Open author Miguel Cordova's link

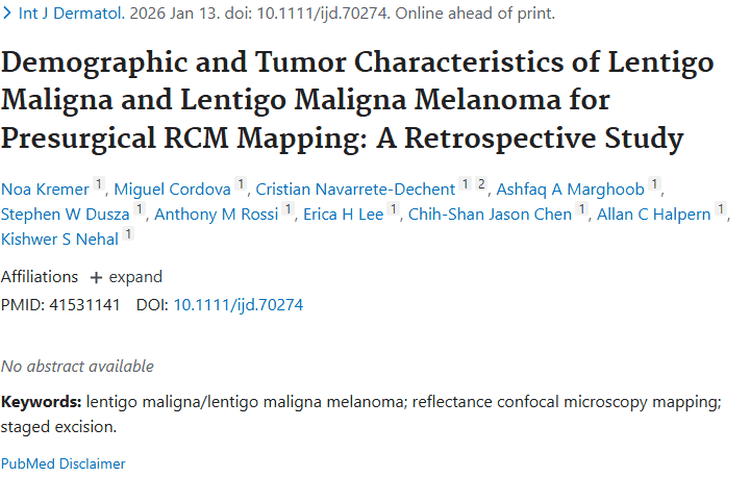tap(171, 188)
